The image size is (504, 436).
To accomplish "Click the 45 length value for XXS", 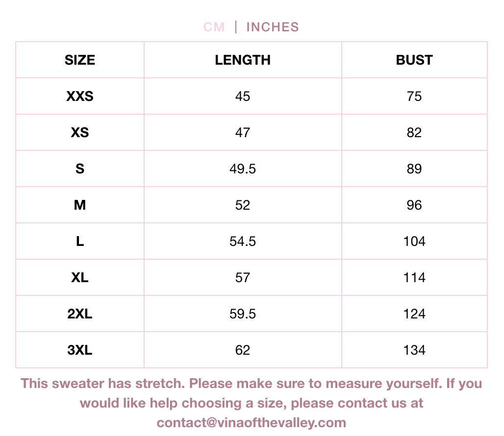I will pos(243,97).
